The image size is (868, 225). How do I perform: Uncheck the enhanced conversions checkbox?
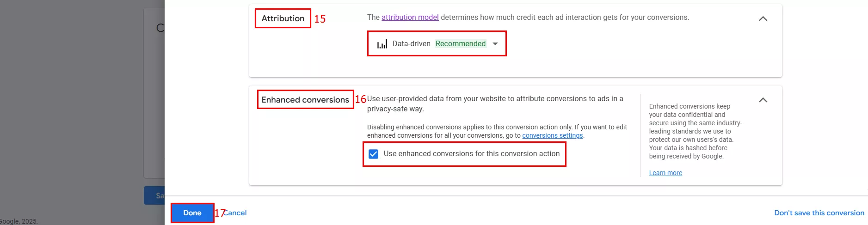click(x=373, y=154)
